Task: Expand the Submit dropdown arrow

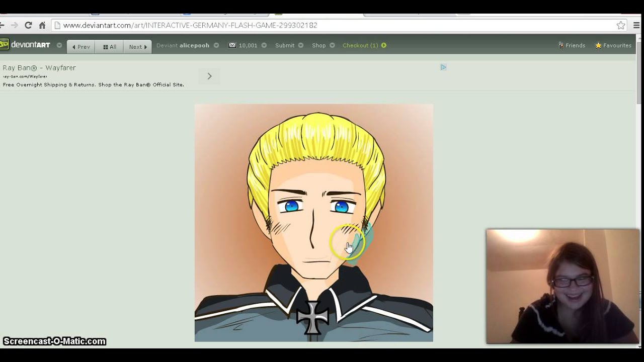Action: [301, 45]
